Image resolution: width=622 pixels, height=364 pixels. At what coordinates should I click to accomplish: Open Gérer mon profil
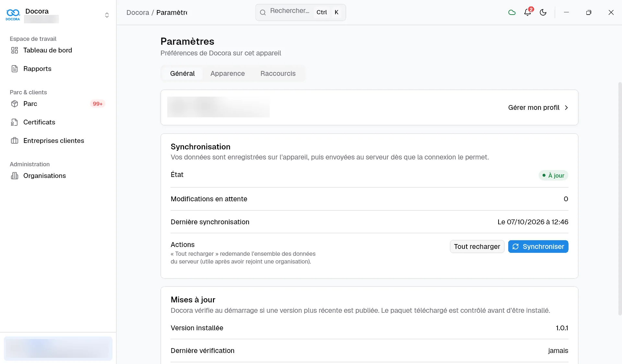538,108
